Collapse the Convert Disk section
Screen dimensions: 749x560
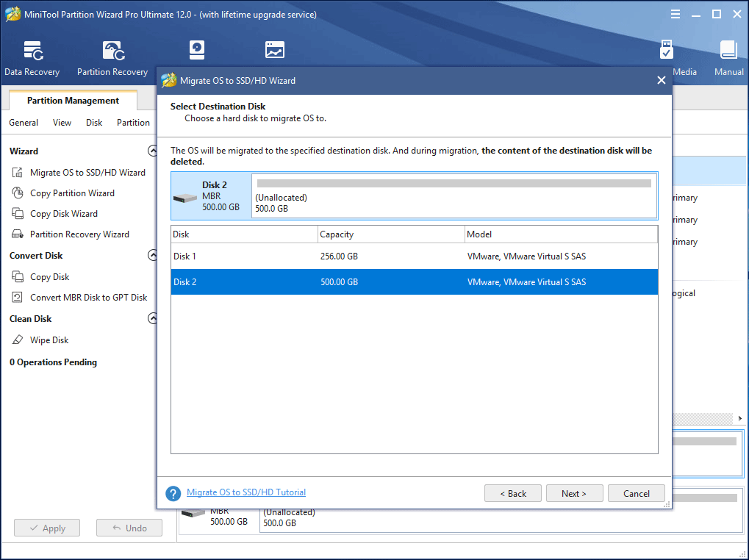tap(152, 256)
